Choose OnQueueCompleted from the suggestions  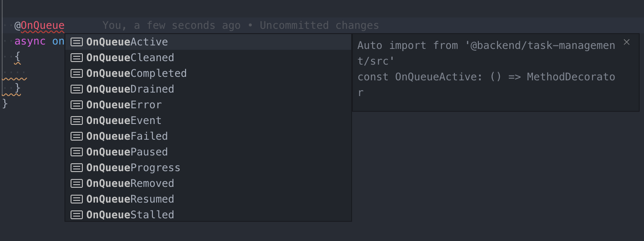click(x=208, y=73)
